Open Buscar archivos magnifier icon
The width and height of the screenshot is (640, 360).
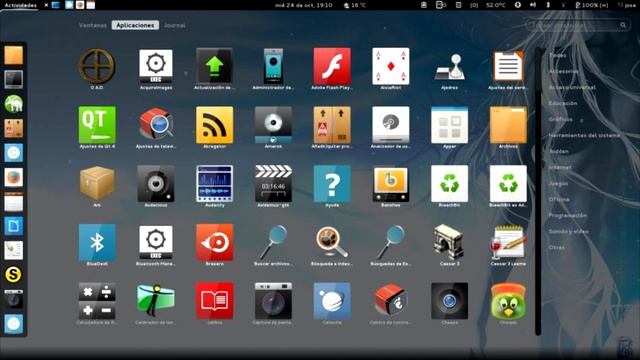click(273, 242)
